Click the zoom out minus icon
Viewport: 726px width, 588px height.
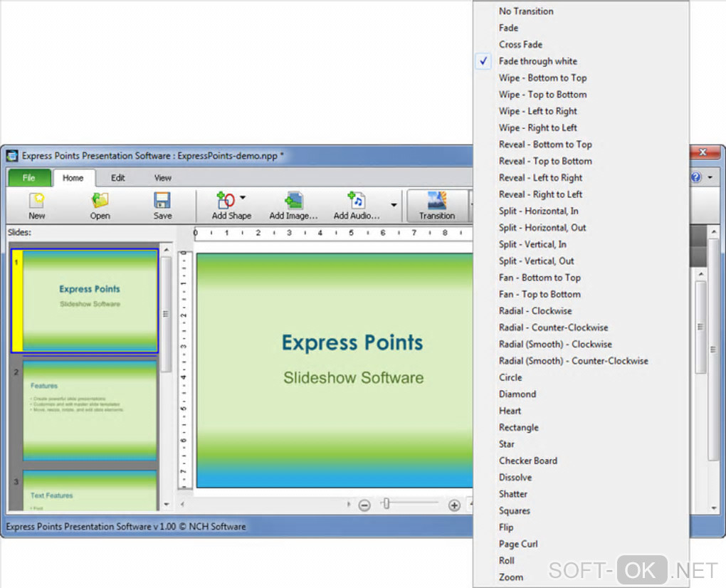point(365,505)
